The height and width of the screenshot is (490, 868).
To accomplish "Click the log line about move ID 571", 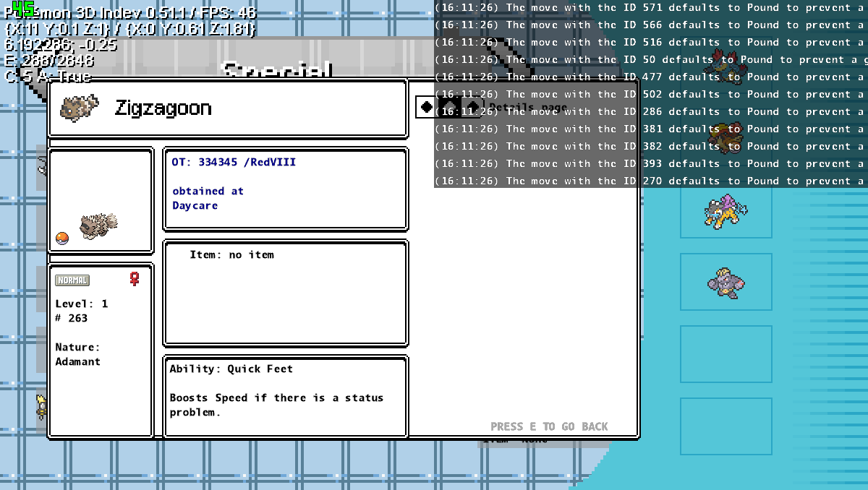I will click(651, 8).
